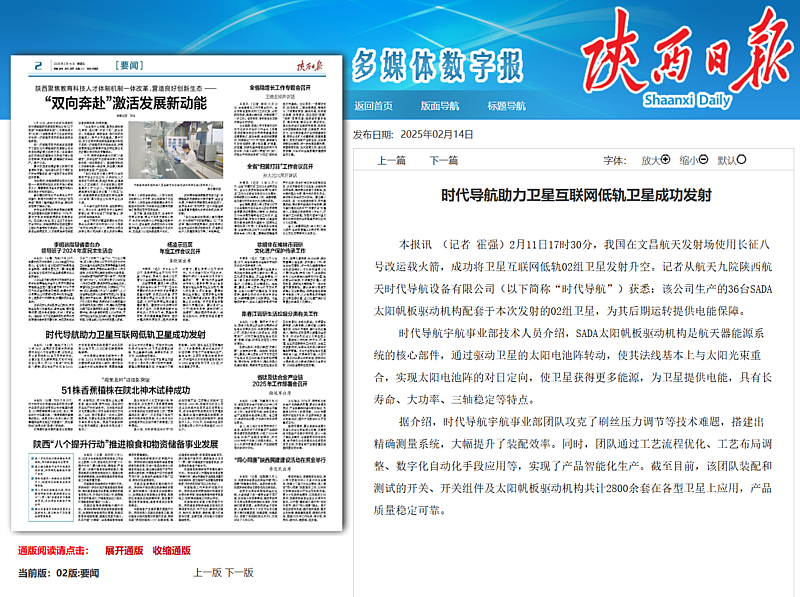
Task: Click the 发布日期: 2025年02月14日 text
Action: click(413, 135)
